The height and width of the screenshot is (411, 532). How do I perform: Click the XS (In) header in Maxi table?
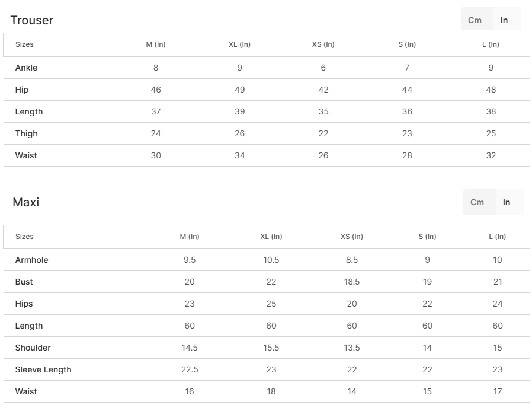coord(352,237)
